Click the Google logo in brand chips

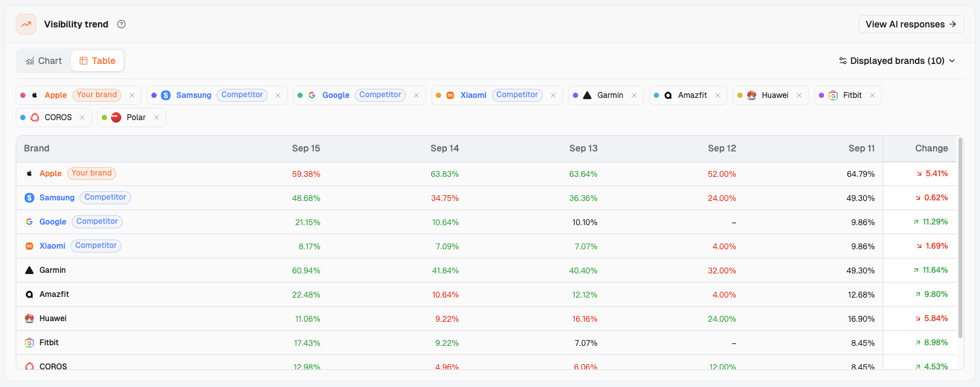312,95
